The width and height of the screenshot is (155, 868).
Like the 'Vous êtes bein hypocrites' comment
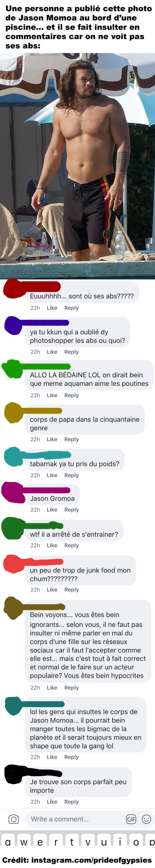pyautogui.click(x=52, y=687)
